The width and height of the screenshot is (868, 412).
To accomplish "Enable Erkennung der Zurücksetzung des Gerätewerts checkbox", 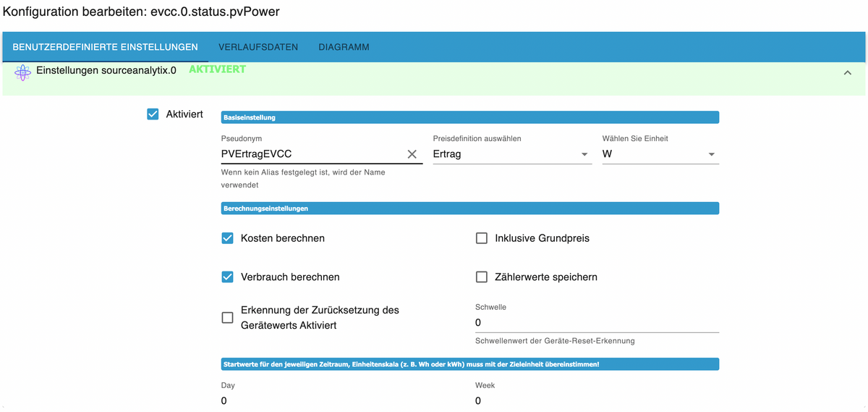I will click(x=228, y=318).
